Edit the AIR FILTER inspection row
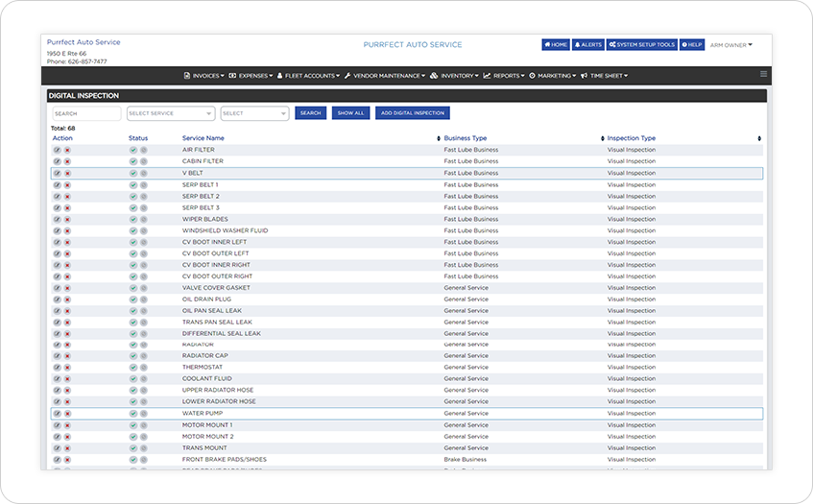Viewport: 813px width, 504px height. pyautogui.click(x=57, y=150)
